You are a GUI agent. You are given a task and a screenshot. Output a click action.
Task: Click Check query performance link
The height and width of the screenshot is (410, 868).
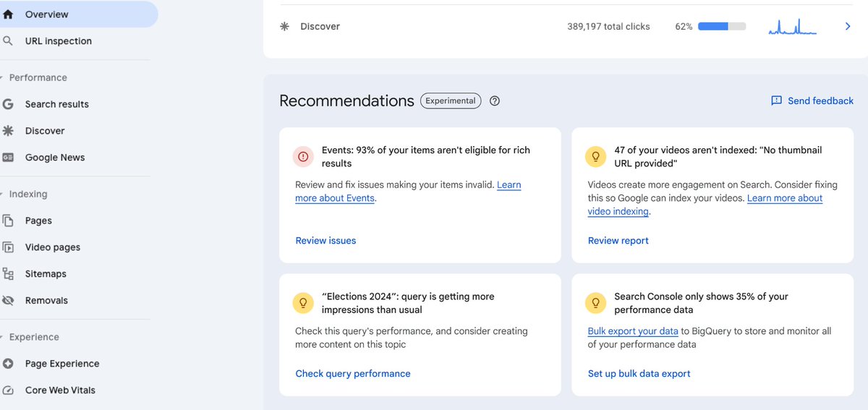coord(353,374)
